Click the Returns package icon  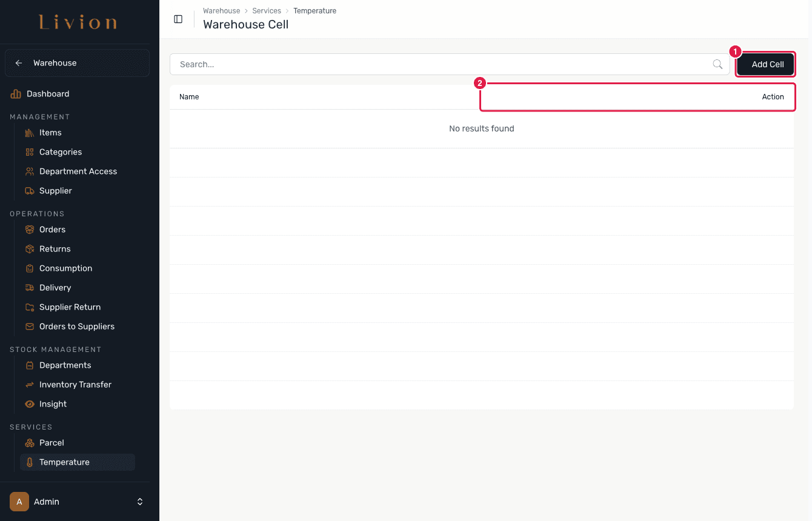click(x=30, y=249)
